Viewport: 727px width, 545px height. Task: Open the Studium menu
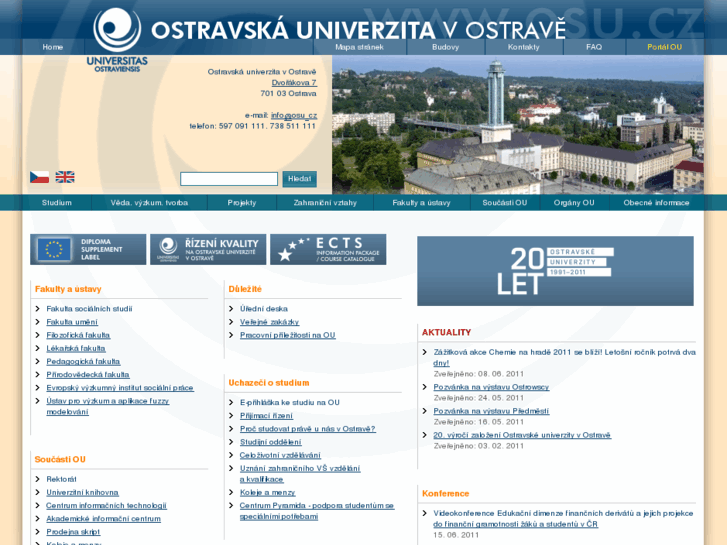[x=57, y=203]
